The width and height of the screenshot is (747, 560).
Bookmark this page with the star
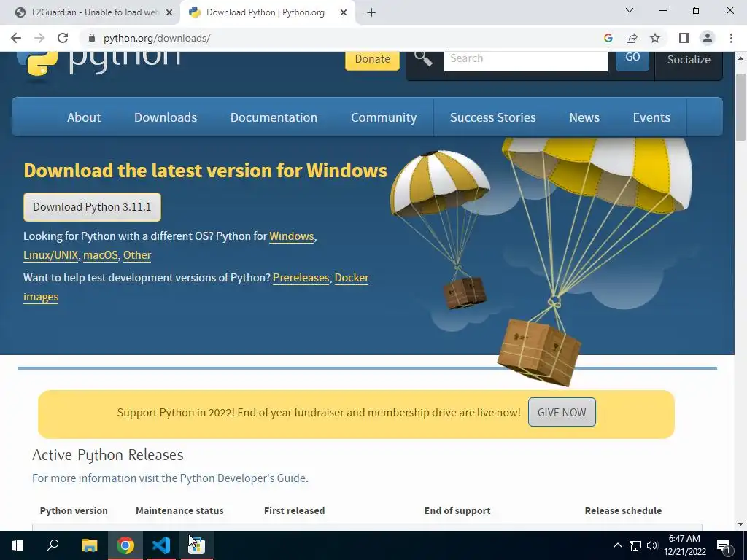click(655, 38)
